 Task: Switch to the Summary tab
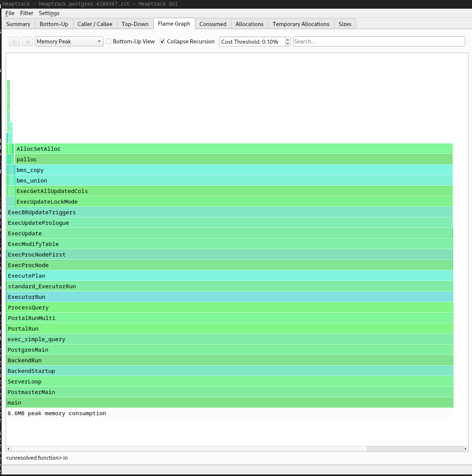[18, 24]
